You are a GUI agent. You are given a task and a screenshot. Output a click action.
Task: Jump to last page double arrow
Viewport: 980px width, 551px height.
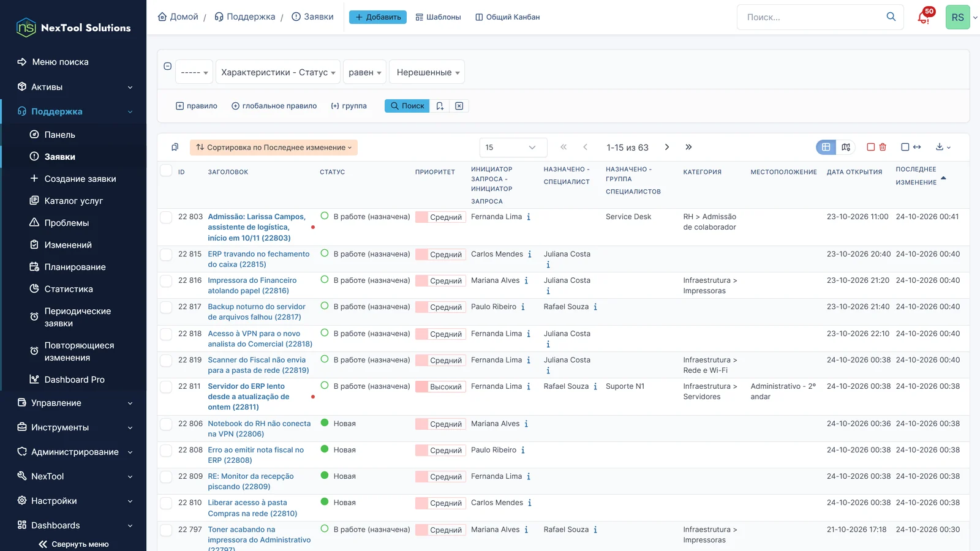[x=688, y=147]
